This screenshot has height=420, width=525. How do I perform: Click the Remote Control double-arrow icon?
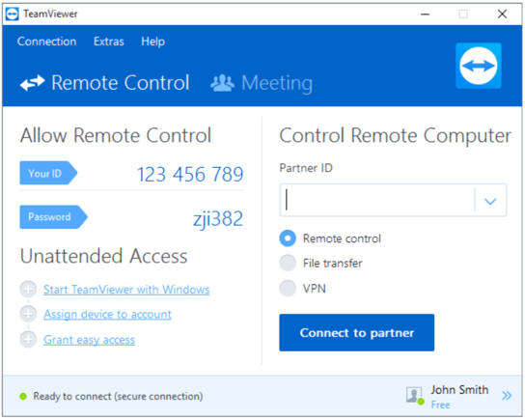[x=32, y=83]
